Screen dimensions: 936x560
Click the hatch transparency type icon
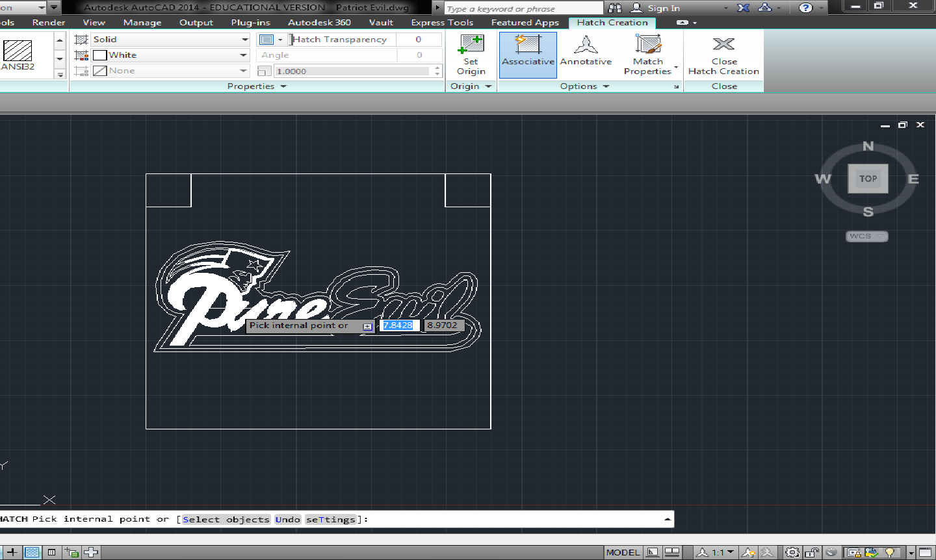pyautogui.click(x=266, y=40)
